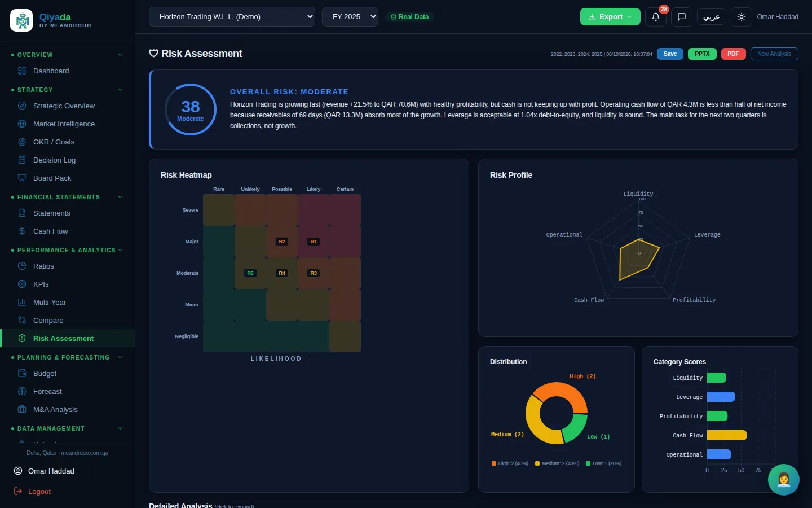Go to Dashboard page
This screenshot has height=508, width=812.
coord(68,71)
